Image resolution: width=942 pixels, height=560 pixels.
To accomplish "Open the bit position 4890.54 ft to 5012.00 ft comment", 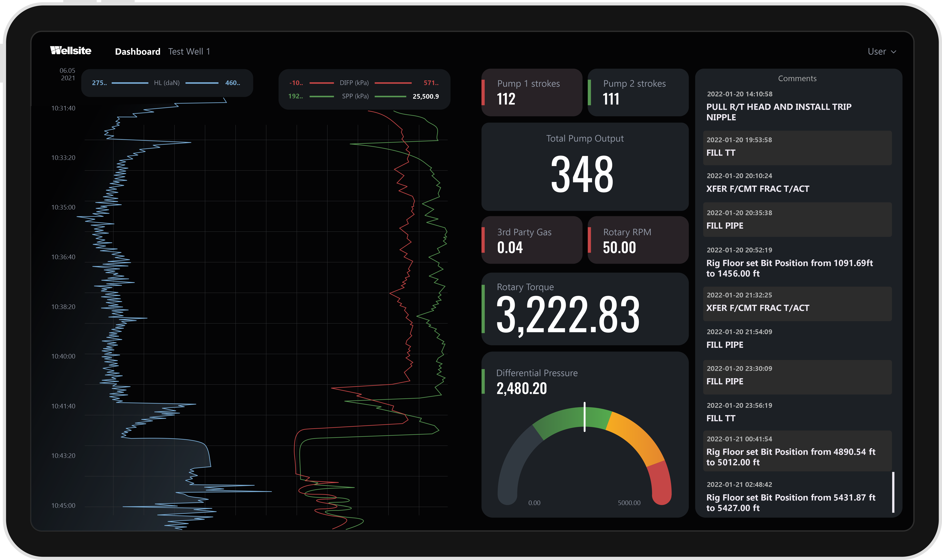I will tap(797, 451).
